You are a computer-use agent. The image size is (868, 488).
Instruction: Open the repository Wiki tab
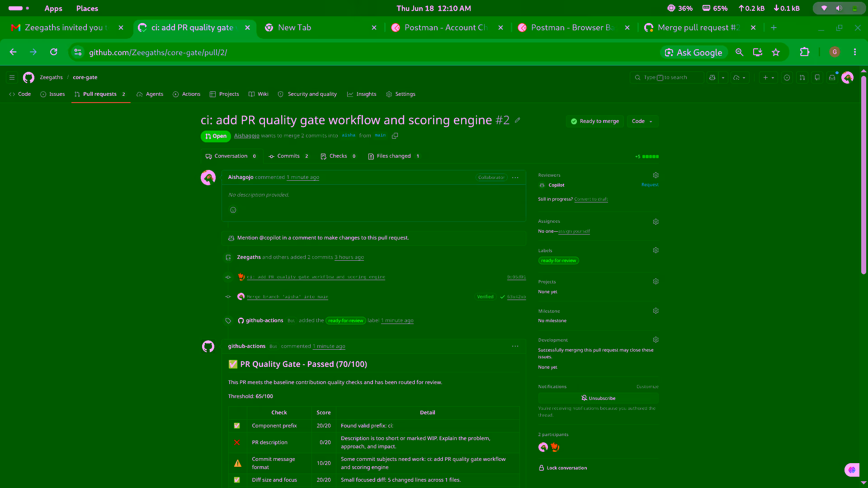259,94
